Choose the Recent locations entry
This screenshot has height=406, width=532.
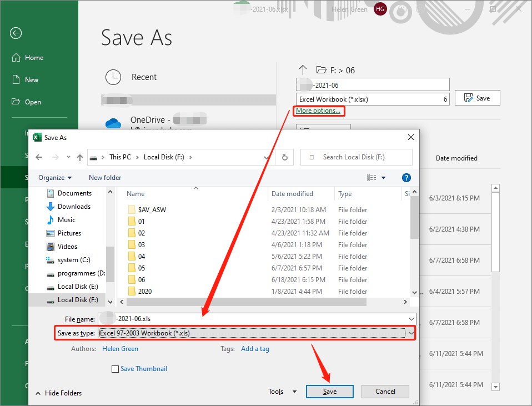pyautogui.click(x=131, y=77)
